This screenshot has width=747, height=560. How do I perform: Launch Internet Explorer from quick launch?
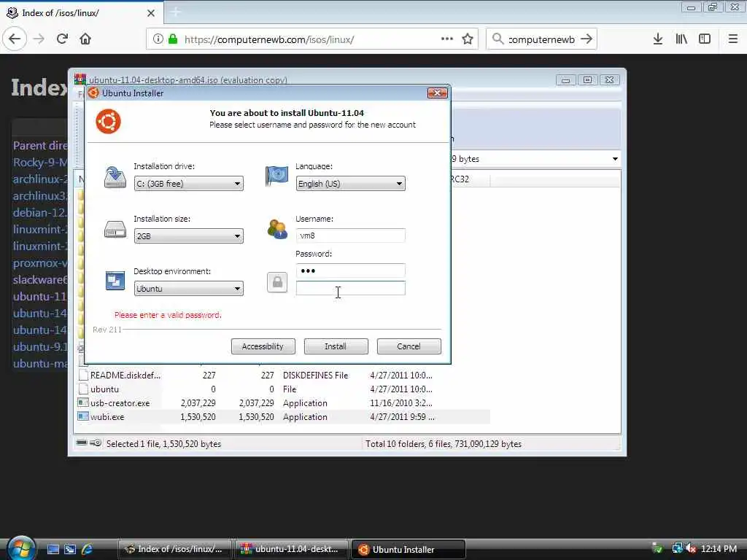pyautogui.click(x=88, y=549)
